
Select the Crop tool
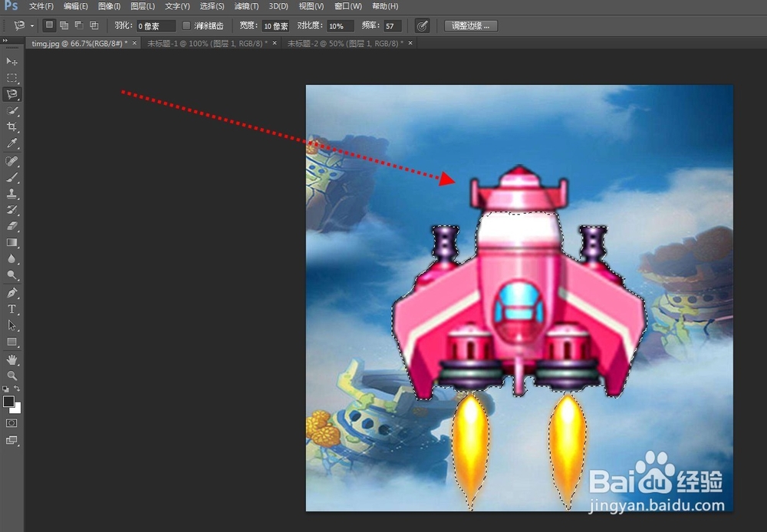pyautogui.click(x=12, y=126)
